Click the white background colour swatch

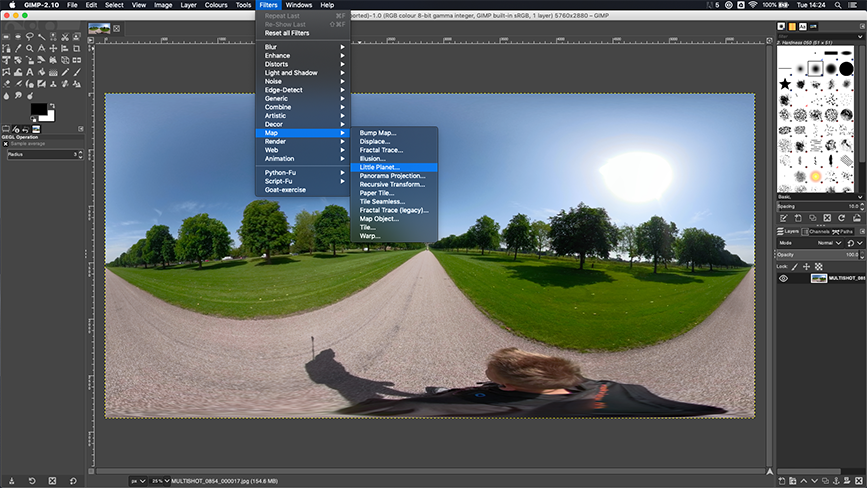coord(51,118)
